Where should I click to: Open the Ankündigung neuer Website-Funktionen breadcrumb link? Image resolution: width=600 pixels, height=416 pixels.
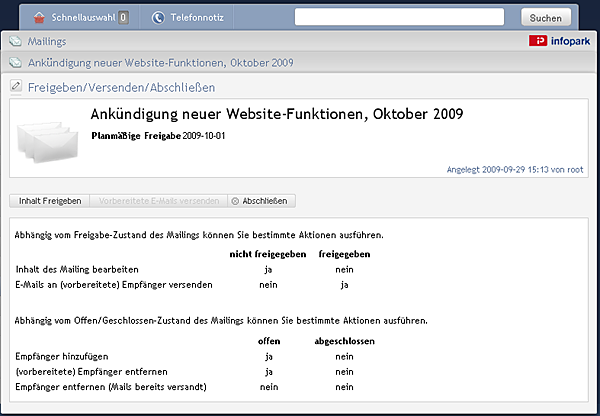tap(160, 62)
